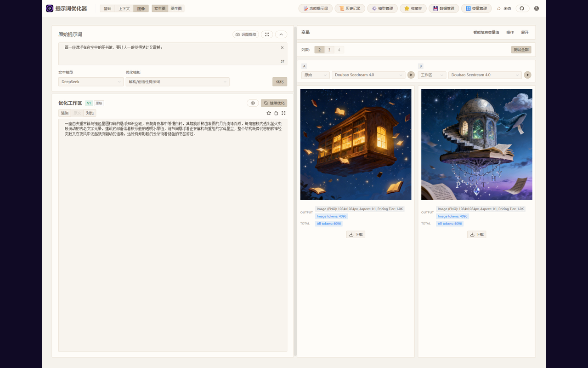Click 继续优化 button
Image resolution: width=588 pixels, height=368 pixels.
point(274,103)
